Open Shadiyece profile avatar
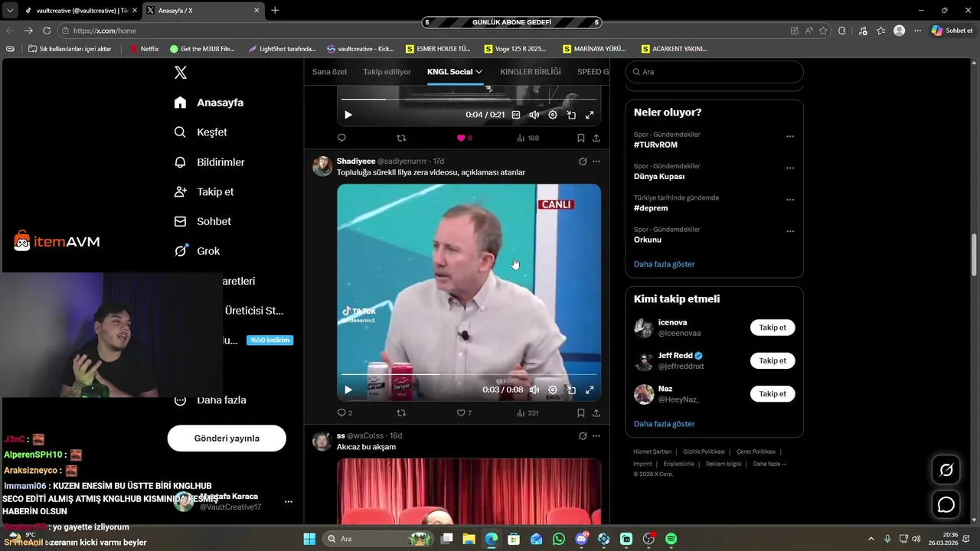Viewport: 980px width, 551px height. click(x=322, y=166)
